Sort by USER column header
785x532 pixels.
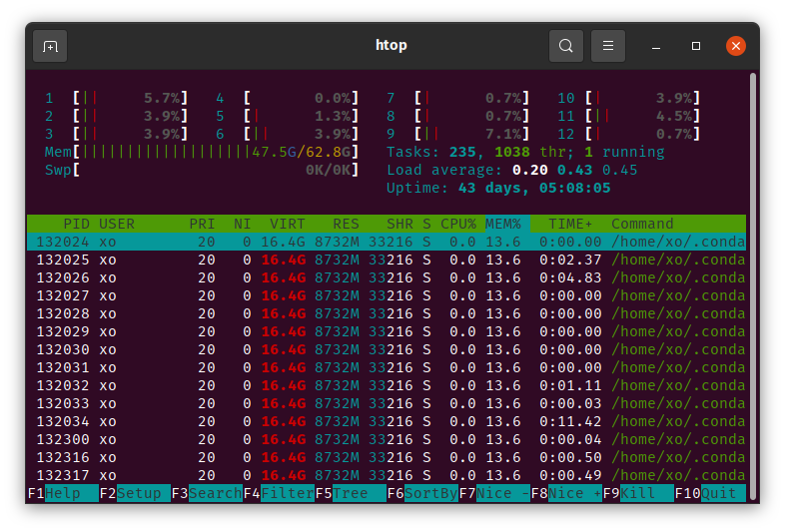tap(117, 224)
